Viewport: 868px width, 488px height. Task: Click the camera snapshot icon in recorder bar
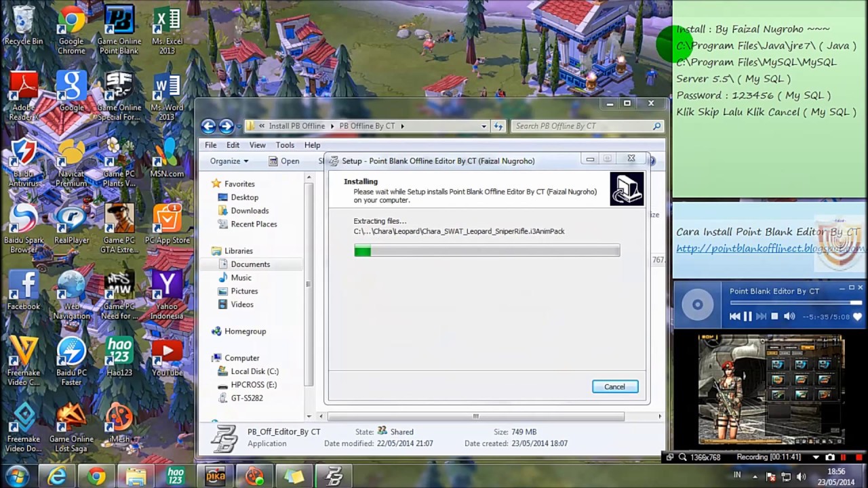tap(830, 457)
